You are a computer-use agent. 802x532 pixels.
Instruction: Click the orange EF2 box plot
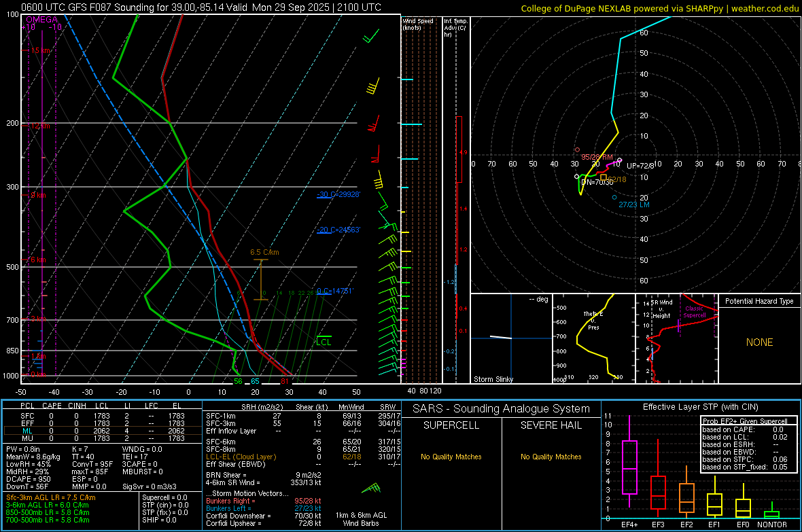(x=686, y=492)
